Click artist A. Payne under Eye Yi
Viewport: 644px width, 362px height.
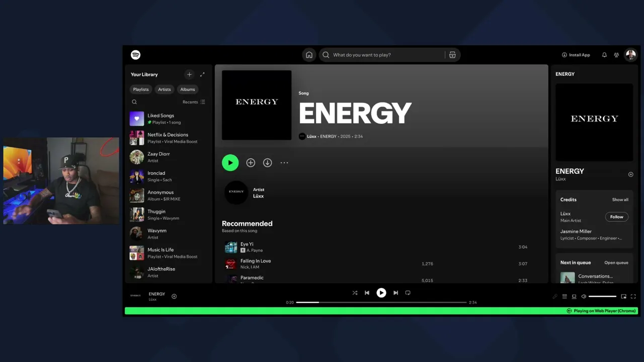(x=255, y=250)
